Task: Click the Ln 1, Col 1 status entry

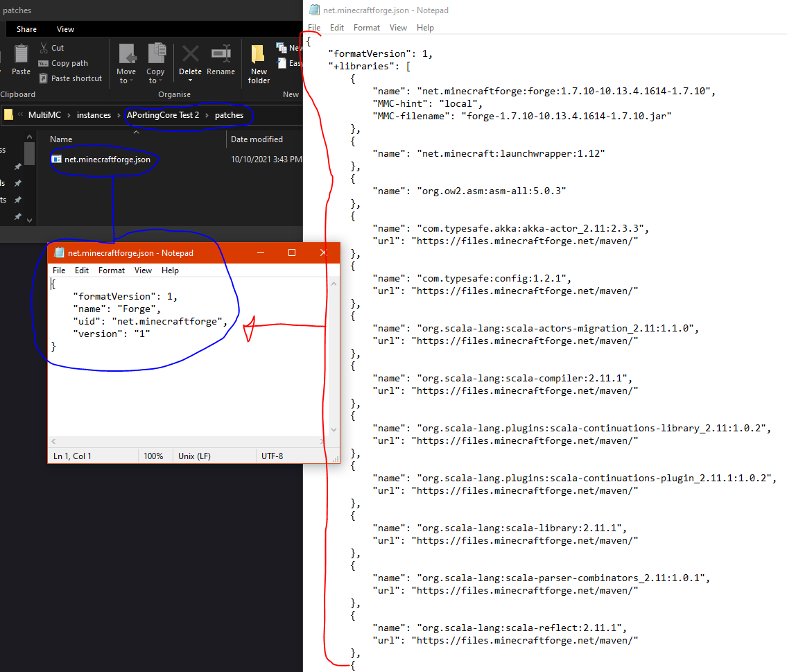Action: point(72,456)
